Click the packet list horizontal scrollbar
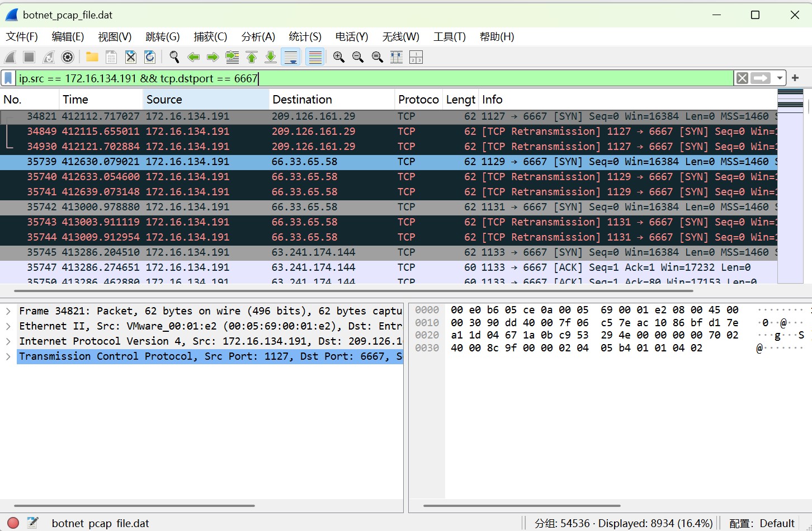The height and width of the screenshot is (531, 812). pyautogui.click(x=353, y=291)
